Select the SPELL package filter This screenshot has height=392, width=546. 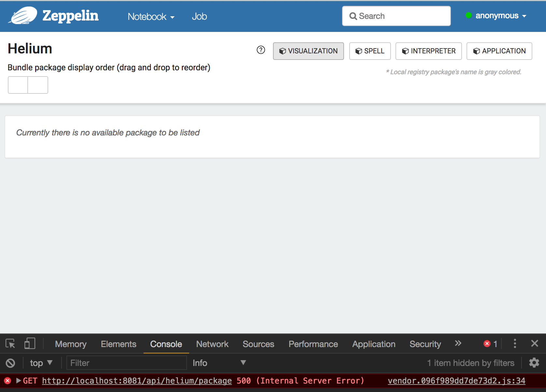[370, 51]
